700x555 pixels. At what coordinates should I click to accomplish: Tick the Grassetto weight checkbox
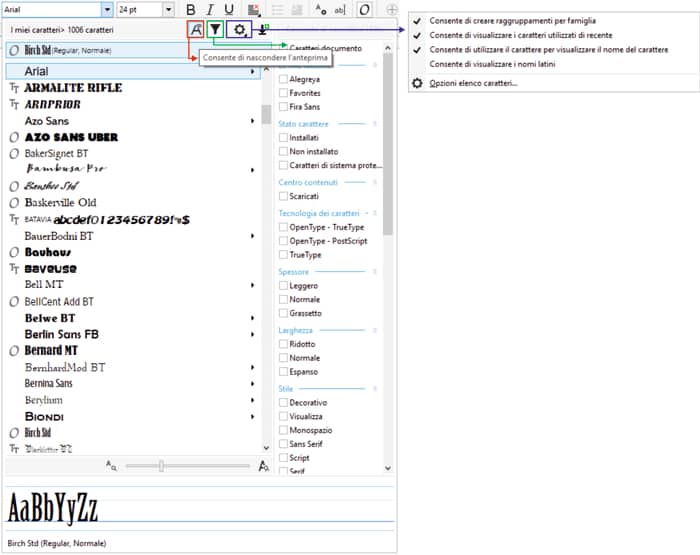(284, 313)
